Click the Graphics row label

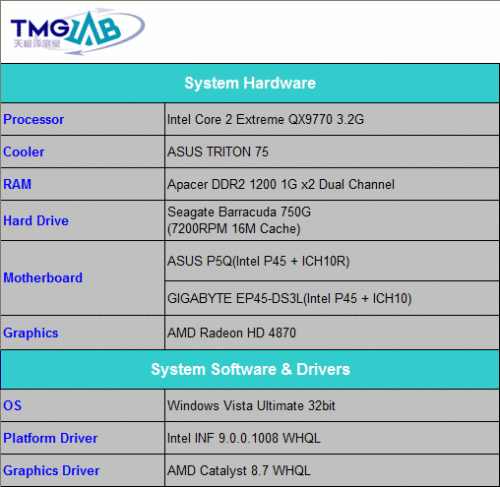[x=31, y=333]
